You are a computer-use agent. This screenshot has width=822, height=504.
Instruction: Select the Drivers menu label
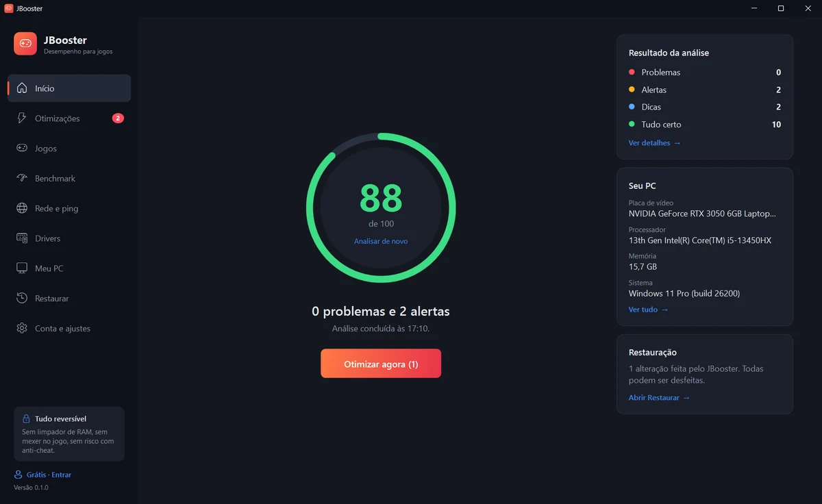48,238
